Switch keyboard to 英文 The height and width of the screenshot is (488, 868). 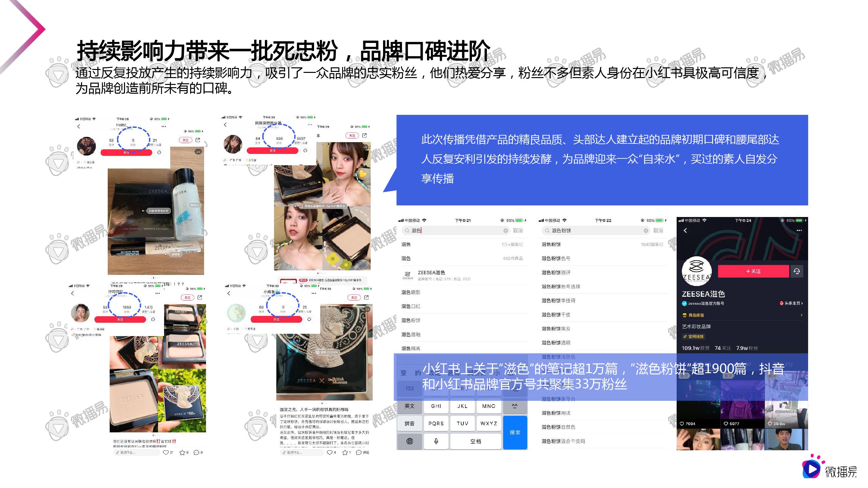coord(409,406)
